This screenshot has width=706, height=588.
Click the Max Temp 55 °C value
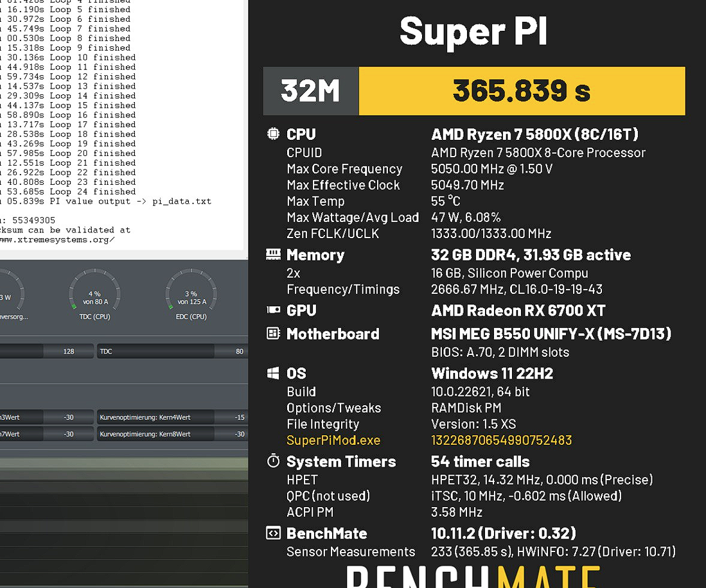click(446, 201)
